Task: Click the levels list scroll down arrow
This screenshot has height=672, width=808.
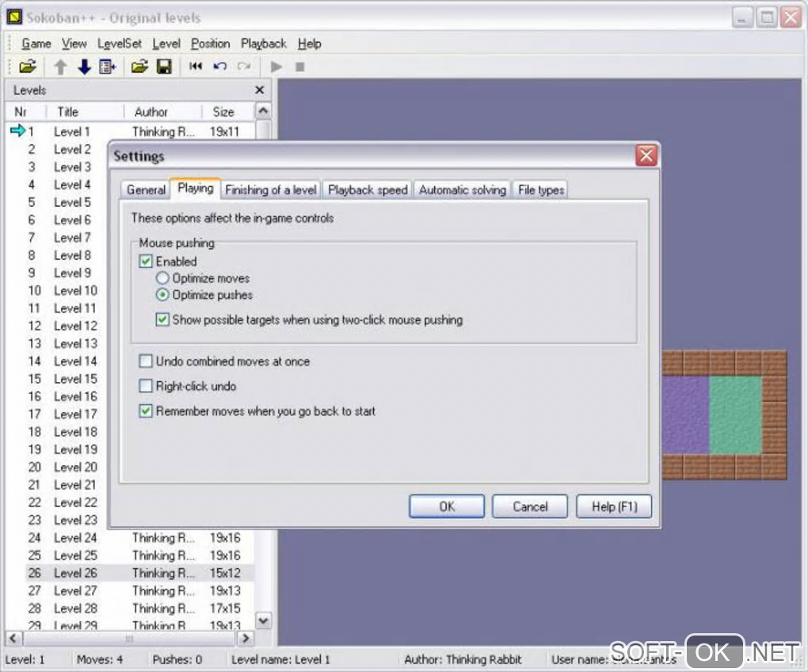Action: tap(263, 620)
